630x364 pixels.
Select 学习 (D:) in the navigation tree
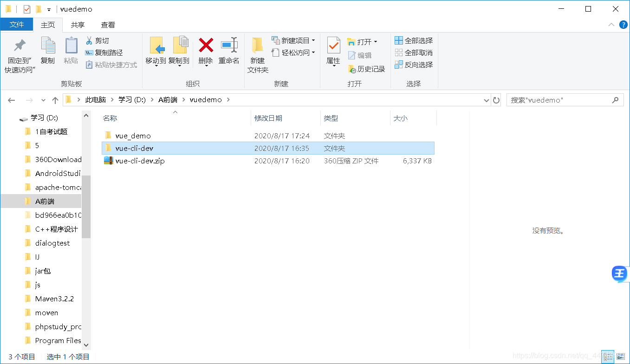(45, 118)
